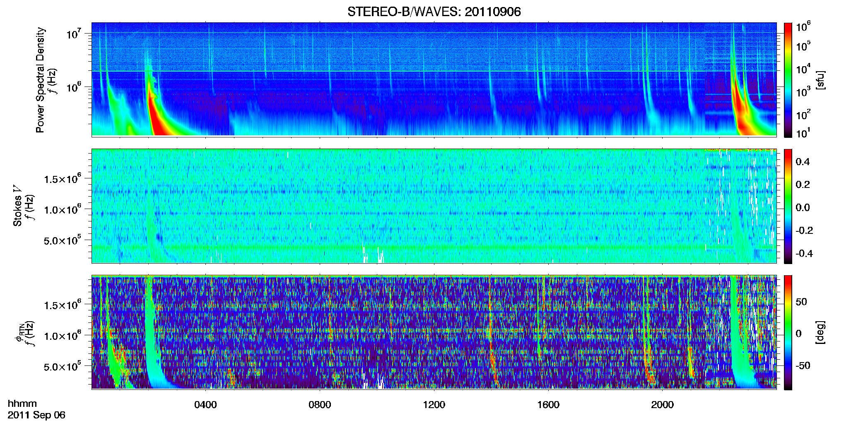Click the -50 tick on degree colorbar
This screenshot has width=868, height=447.
803,366
